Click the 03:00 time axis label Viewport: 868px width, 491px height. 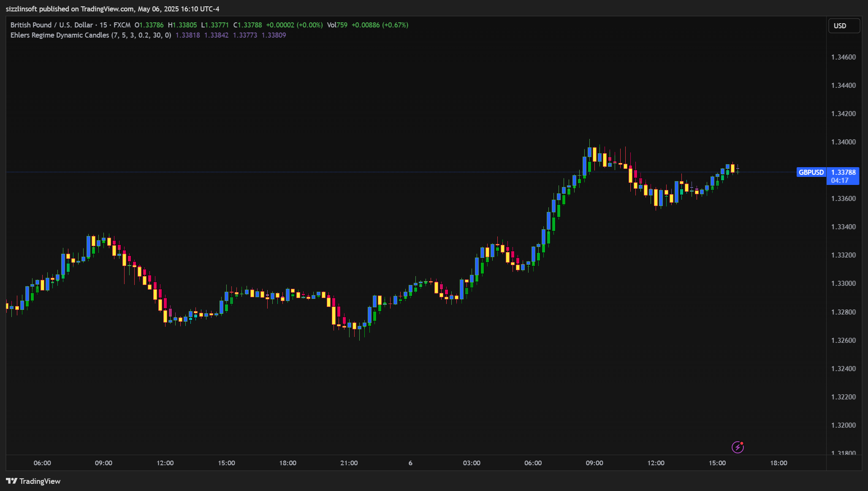click(472, 463)
